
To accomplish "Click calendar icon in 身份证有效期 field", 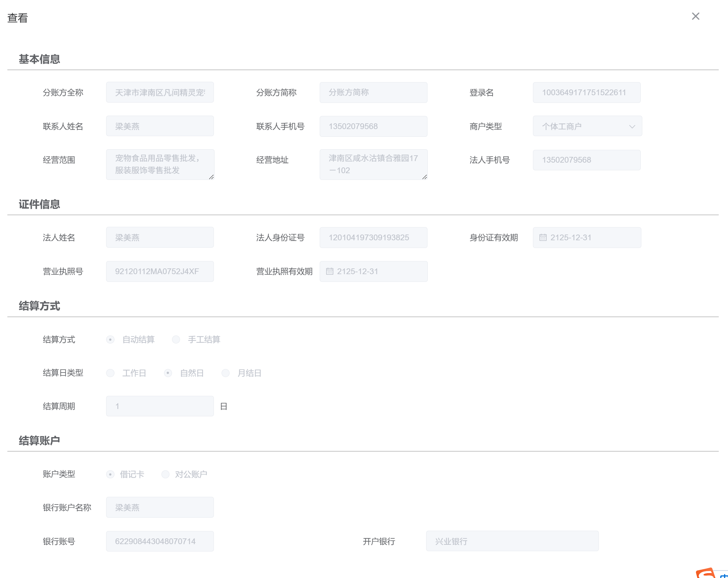I will pos(543,237).
